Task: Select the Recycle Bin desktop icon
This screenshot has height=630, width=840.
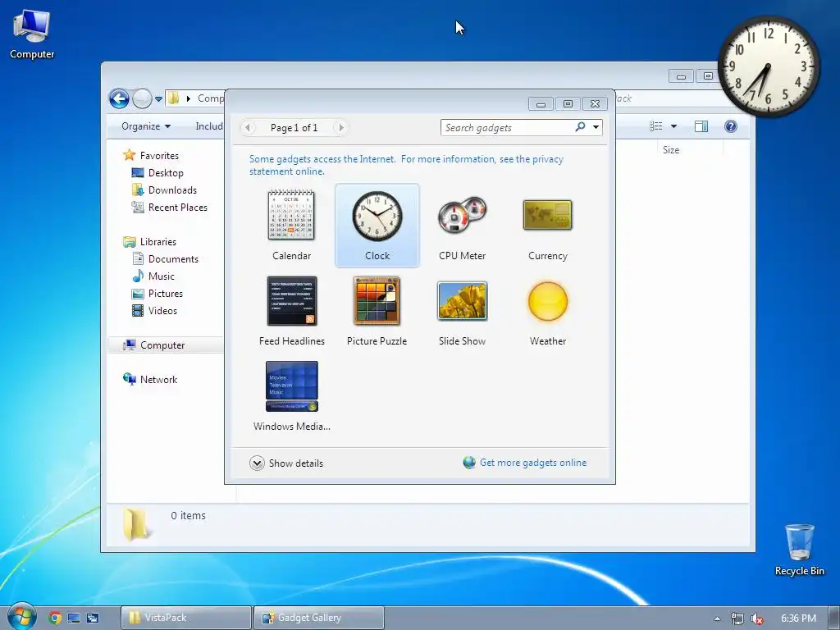Action: [x=799, y=549]
